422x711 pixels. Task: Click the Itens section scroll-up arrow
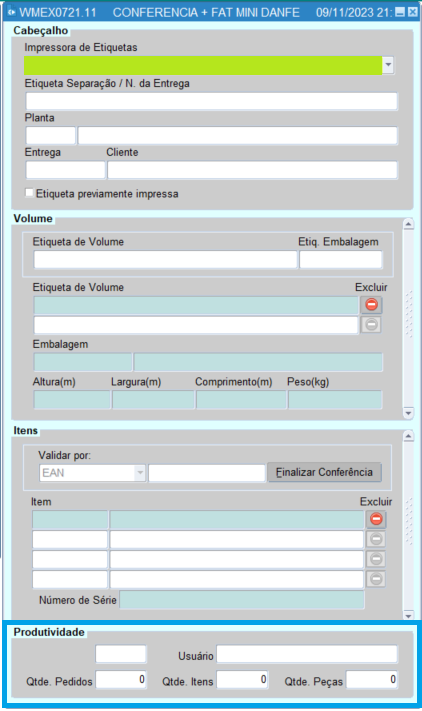(x=408, y=436)
